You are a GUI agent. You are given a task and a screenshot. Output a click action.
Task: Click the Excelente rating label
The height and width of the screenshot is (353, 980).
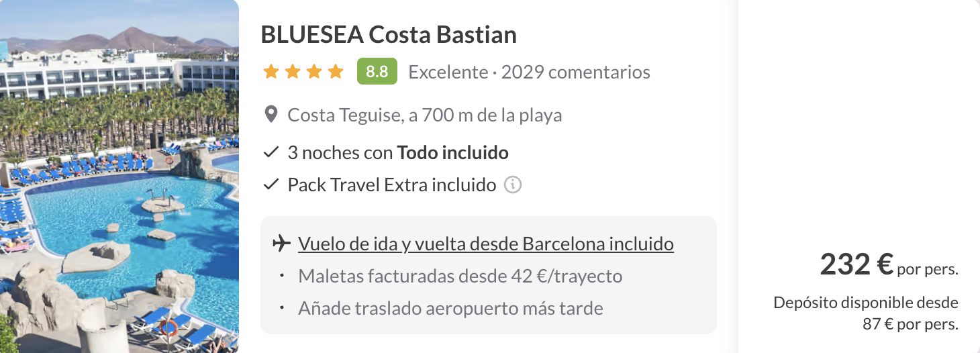pos(448,72)
